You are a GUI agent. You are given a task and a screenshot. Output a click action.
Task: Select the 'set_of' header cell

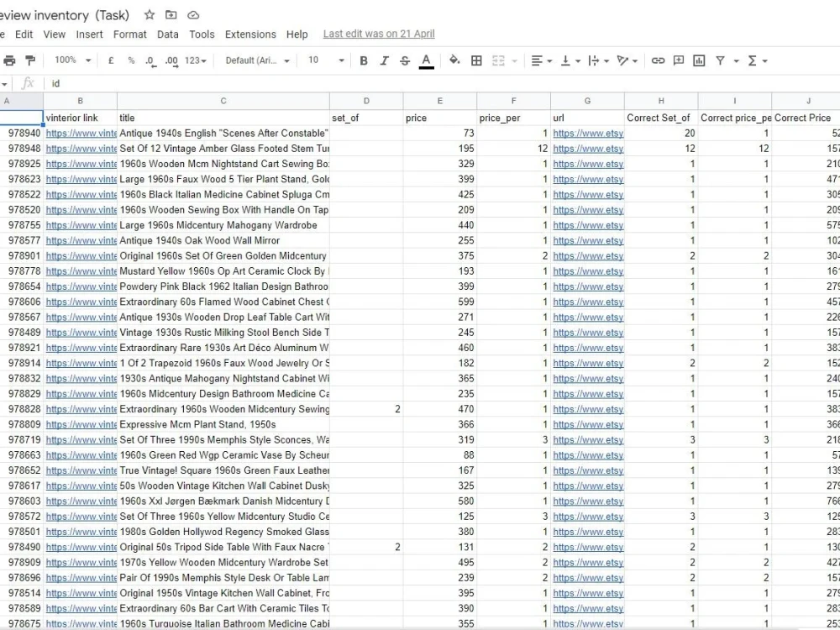point(366,118)
